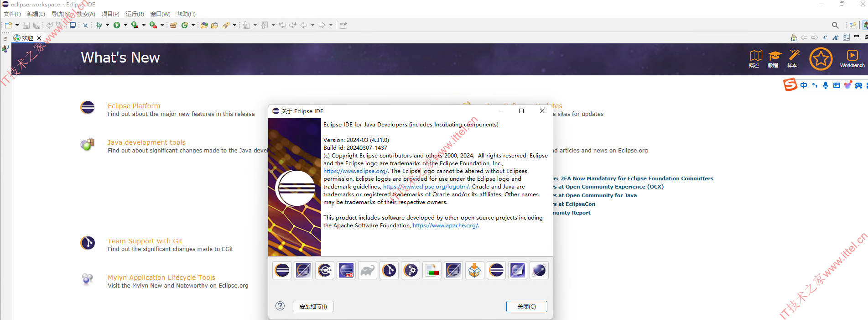Click the New Java Package icon
Viewport: 868px width, 320px height.
coord(173,25)
